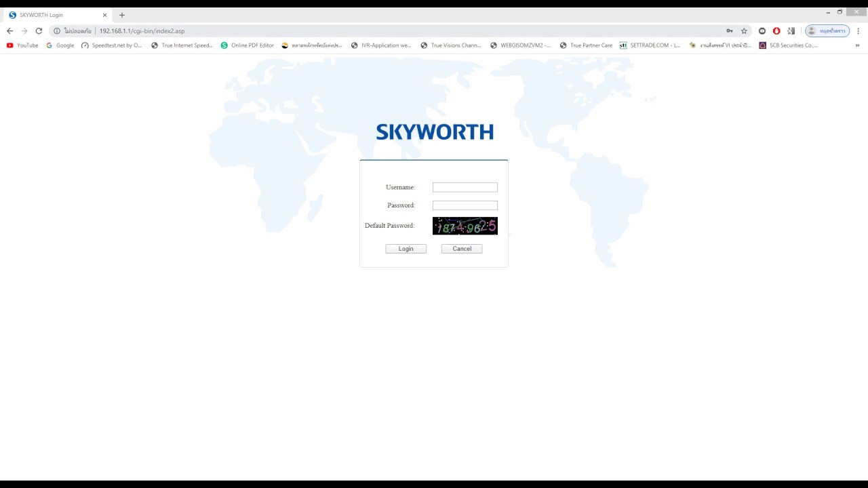Viewport: 868px width, 488px height.
Task: Click the captcha default password image
Action: pyautogui.click(x=465, y=226)
